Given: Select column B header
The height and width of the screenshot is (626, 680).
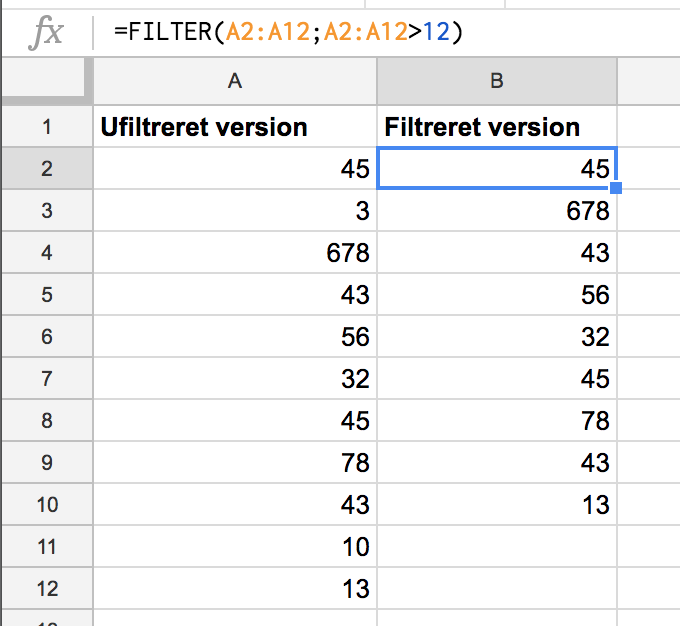Looking at the screenshot, I should point(497,81).
